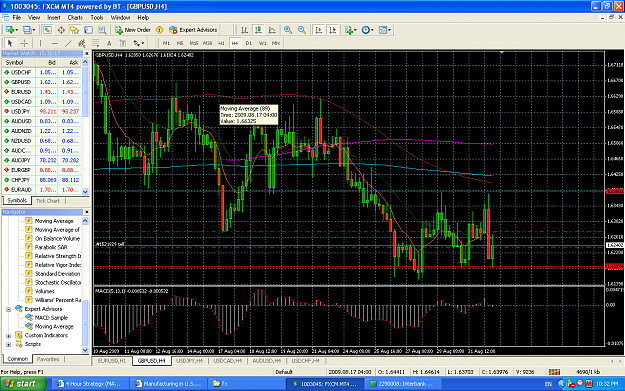Open the Periods clock dropdown
The width and height of the screenshot is (625, 391).
pos(367,30)
